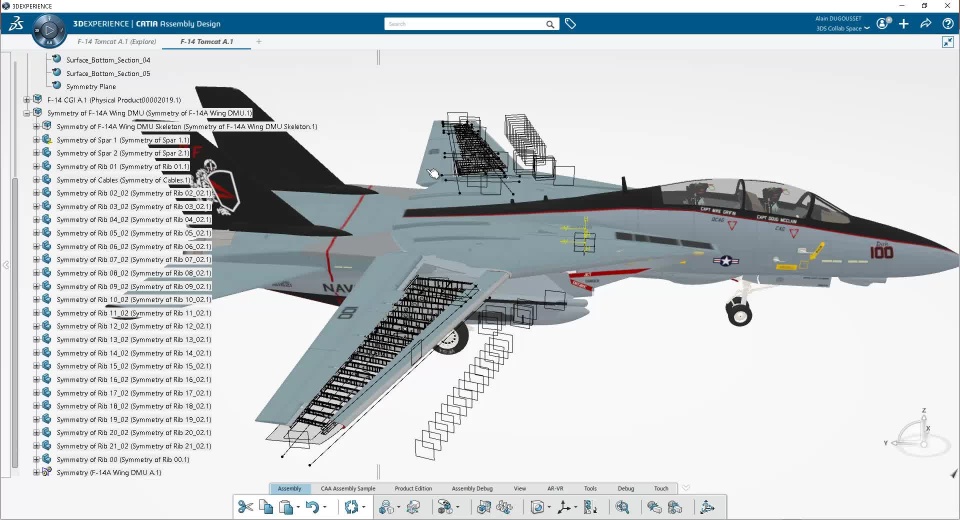The height and width of the screenshot is (520, 960).
Task: Click the Copy icon in action bar
Action: [266, 507]
